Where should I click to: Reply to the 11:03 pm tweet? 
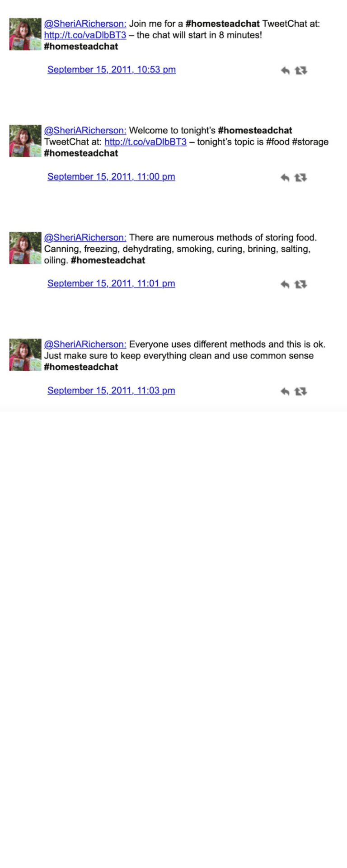click(285, 392)
